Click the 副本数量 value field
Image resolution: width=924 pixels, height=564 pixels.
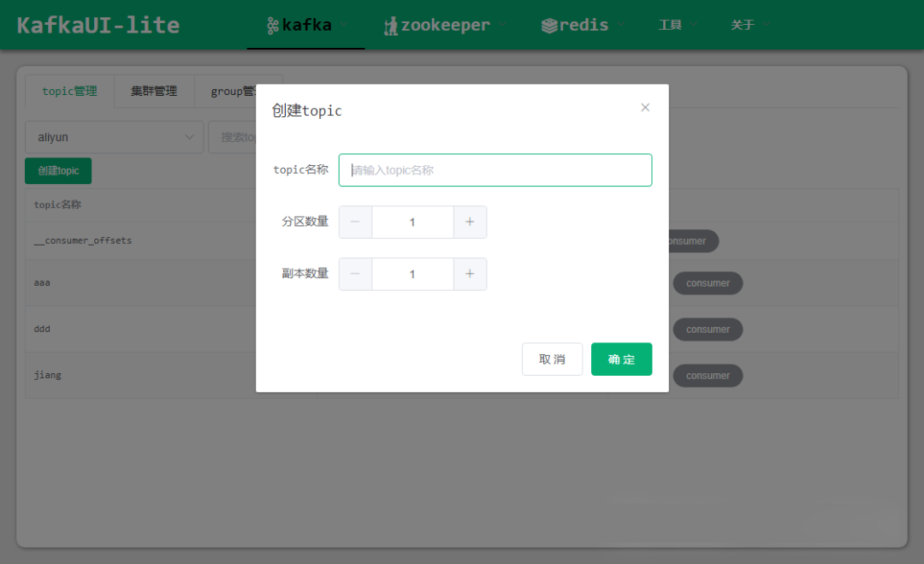[412, 274]
